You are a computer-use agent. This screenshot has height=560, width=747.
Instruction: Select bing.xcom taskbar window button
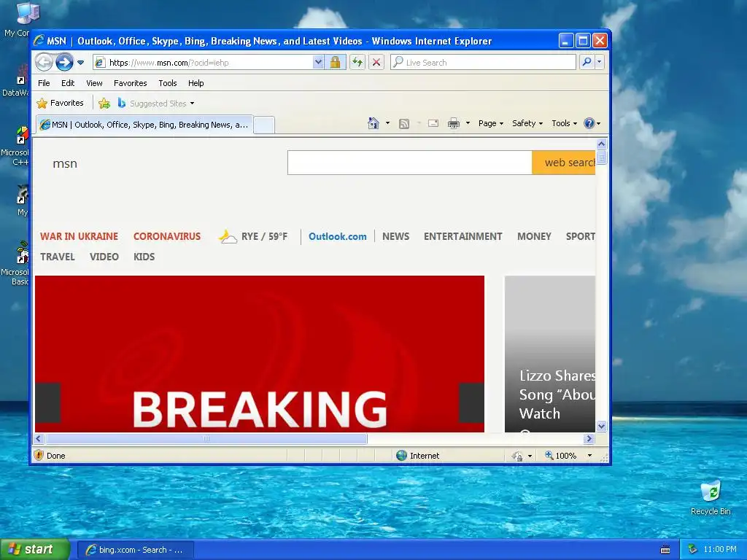[136, 550]
